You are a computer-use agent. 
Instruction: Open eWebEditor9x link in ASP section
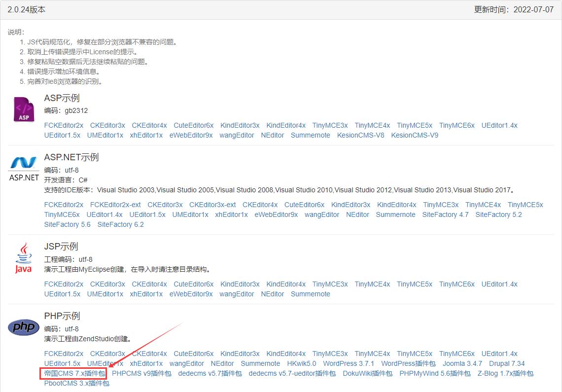pos(191,135)
